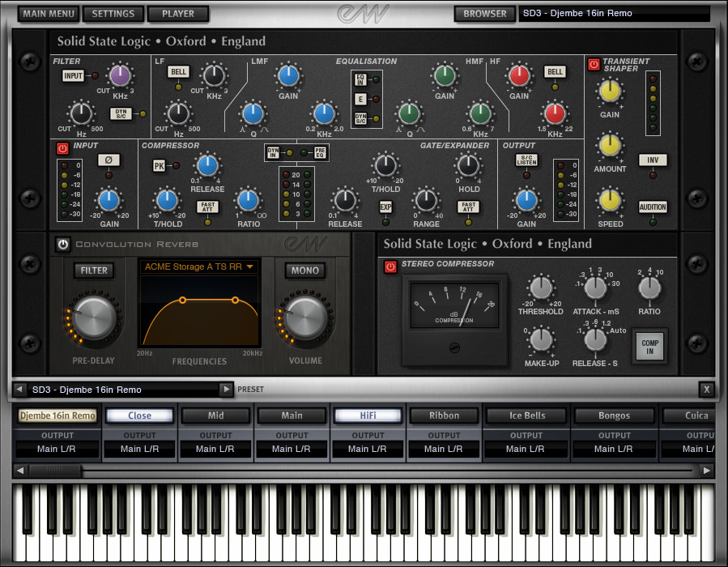
Task: Toggle the reverb FILTER button
Action: 94,271
